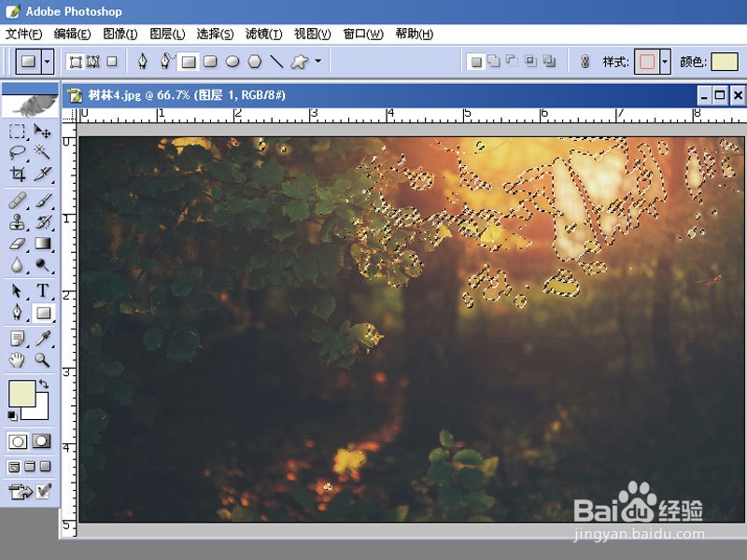
Task: Open the 选择(S) menu
Action: click(216, 34)
